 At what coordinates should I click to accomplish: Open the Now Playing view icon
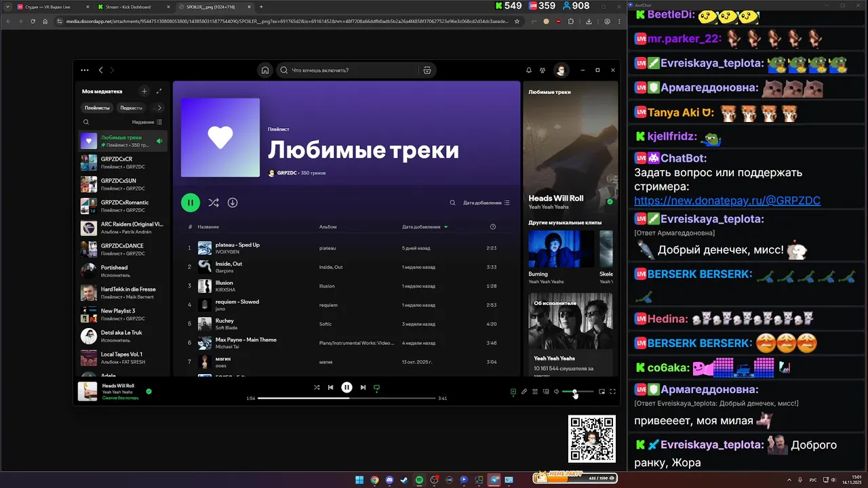pyautogui.click(x=513, y=391)
